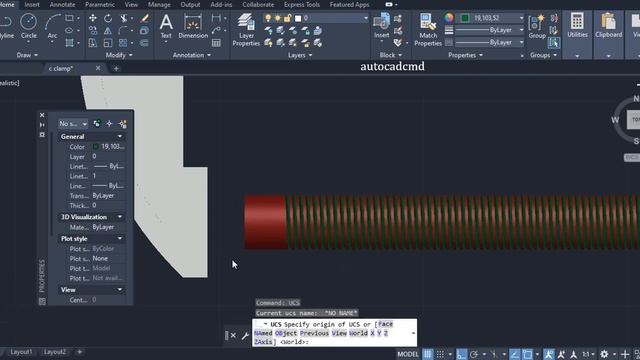Image resolution: width=640 pixels, height=360 pixels.
Task: Click the Color swatch in Properties General
Action: 96,147
